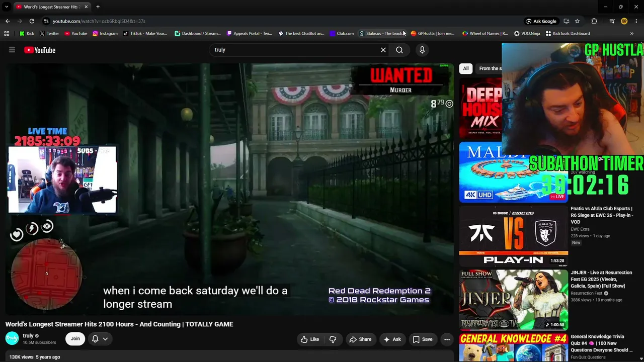The image size is (644, 362).
Task: Open the Club.com bookmark
Action: pos(342,34)
